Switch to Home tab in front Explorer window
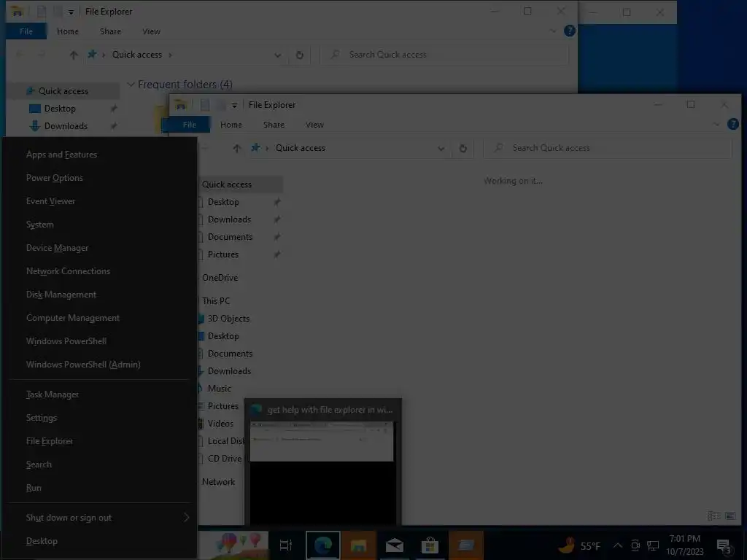The height and width of the screenshot is (560, 747). [x=231, y=125]
